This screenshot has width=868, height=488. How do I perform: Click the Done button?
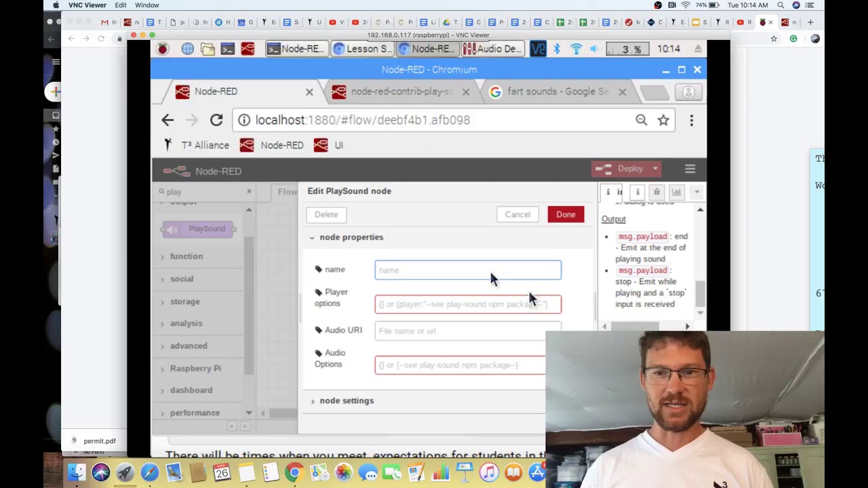(x=566, y=214)
